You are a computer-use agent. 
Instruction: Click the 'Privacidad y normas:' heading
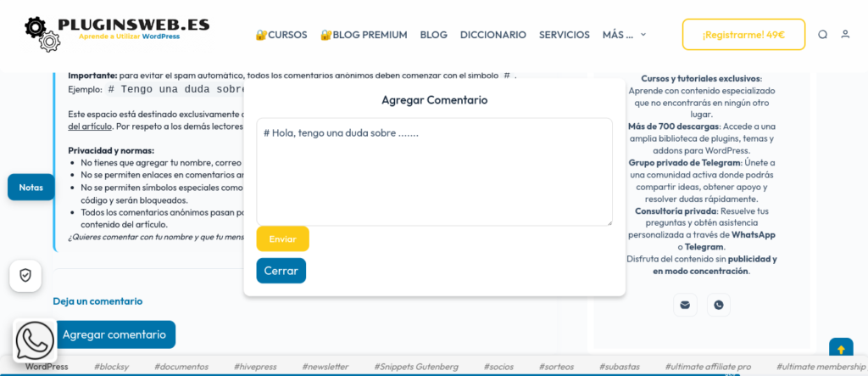coord(111,150)
